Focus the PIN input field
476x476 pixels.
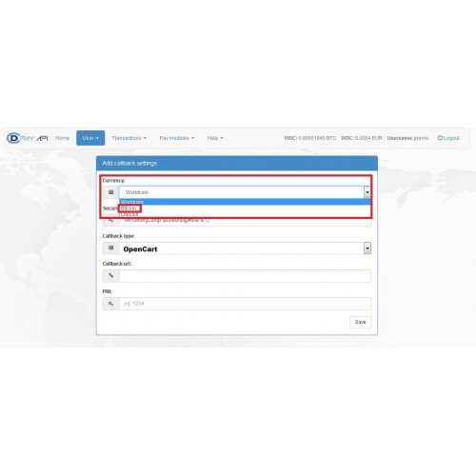(245, 304)
